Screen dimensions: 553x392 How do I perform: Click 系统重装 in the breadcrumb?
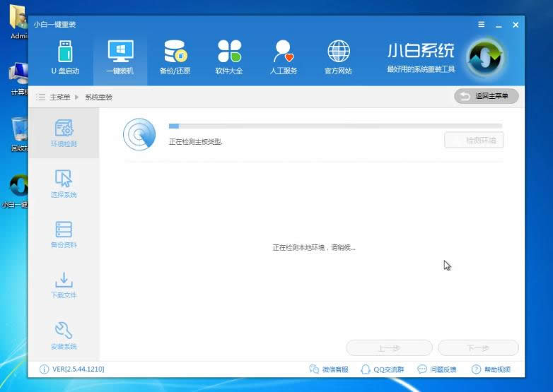(98, 97)
